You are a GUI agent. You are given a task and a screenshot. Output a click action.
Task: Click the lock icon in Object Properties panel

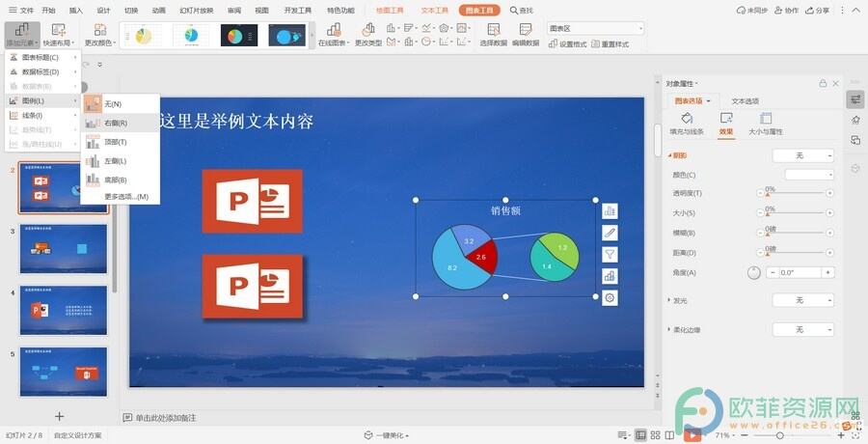coord(824,83)
